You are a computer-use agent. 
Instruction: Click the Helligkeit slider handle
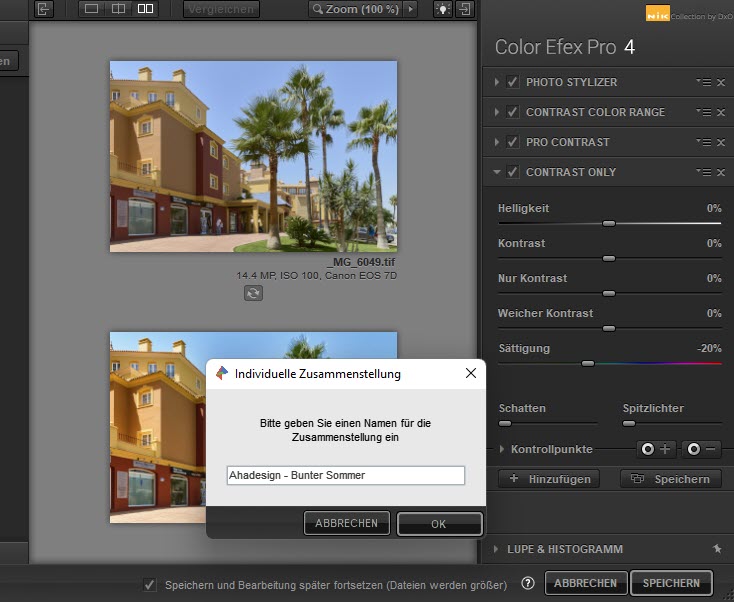(x=609, y=224)
